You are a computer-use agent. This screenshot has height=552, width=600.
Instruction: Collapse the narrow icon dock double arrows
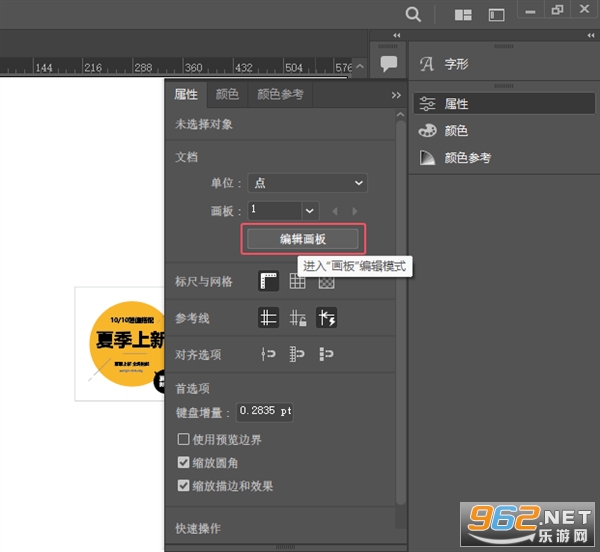click(396, 35)
